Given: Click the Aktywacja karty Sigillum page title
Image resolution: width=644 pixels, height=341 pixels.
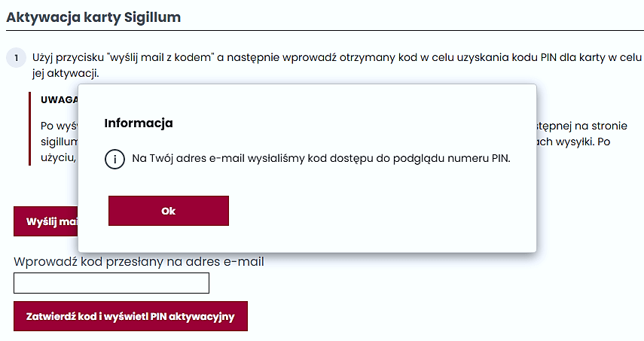Looking at the screenshot, I should click(x=93, y=17).
